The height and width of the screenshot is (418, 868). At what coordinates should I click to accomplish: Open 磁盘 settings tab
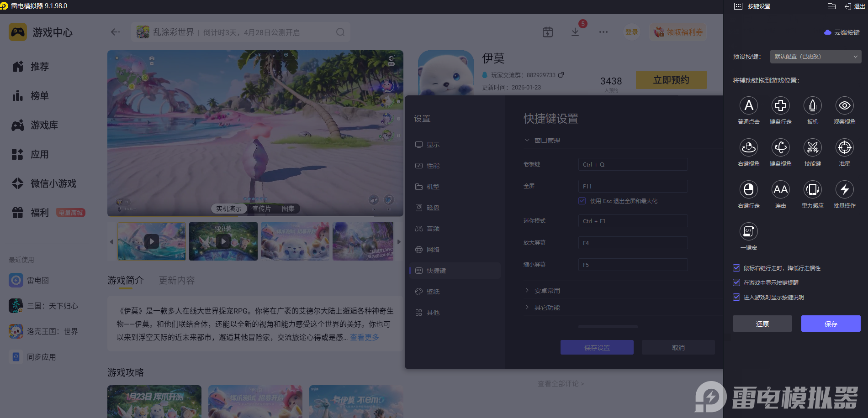click(x=455, y=208)
